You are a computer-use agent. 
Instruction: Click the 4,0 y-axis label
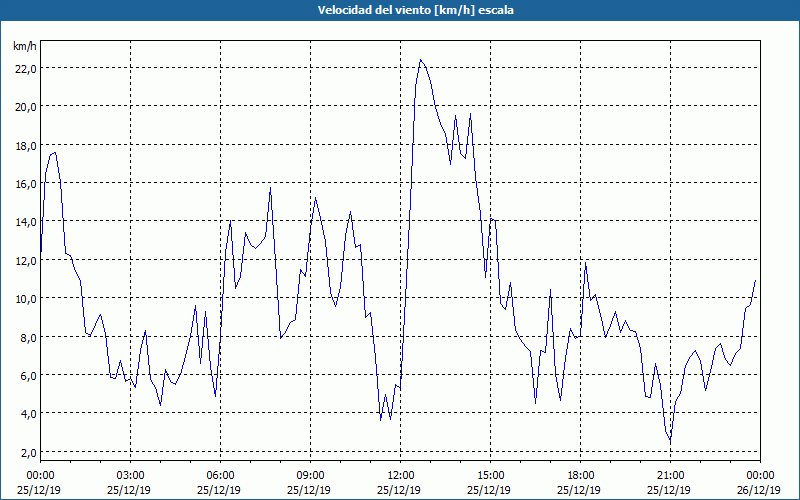28,414
